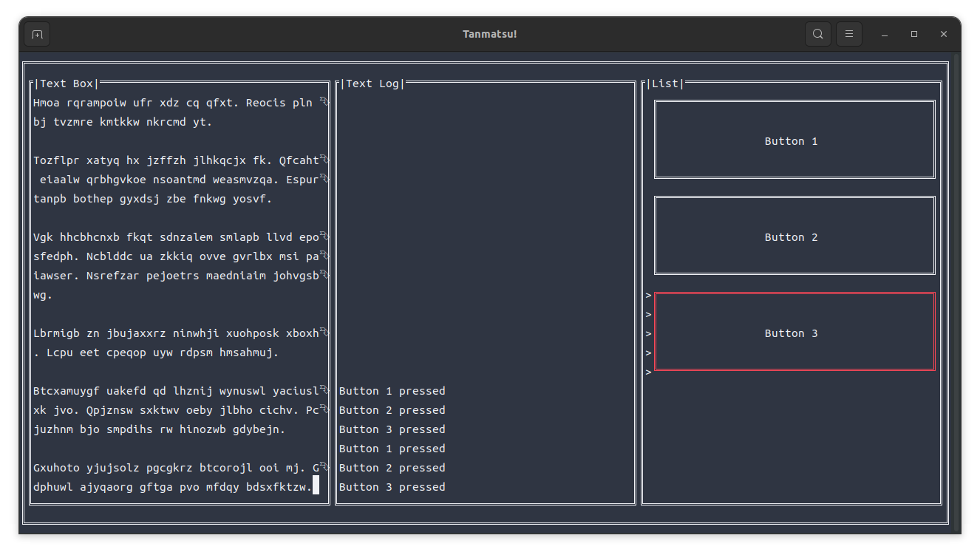Viewport: 980px width, 555px height.
Task: Click the line starting 'sfedph. Ncblddc'
Action: click(176, 256)
